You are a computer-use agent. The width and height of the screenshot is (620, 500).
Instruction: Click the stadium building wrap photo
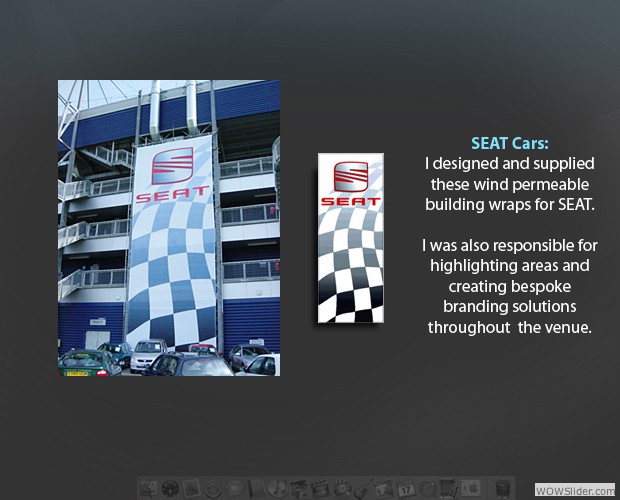[x=168, y=228]
